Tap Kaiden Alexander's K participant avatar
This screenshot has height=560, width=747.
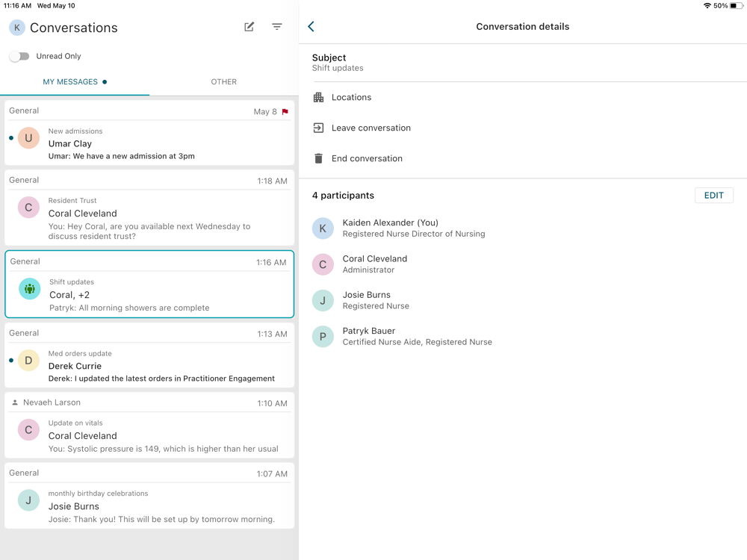pos(323,228)
